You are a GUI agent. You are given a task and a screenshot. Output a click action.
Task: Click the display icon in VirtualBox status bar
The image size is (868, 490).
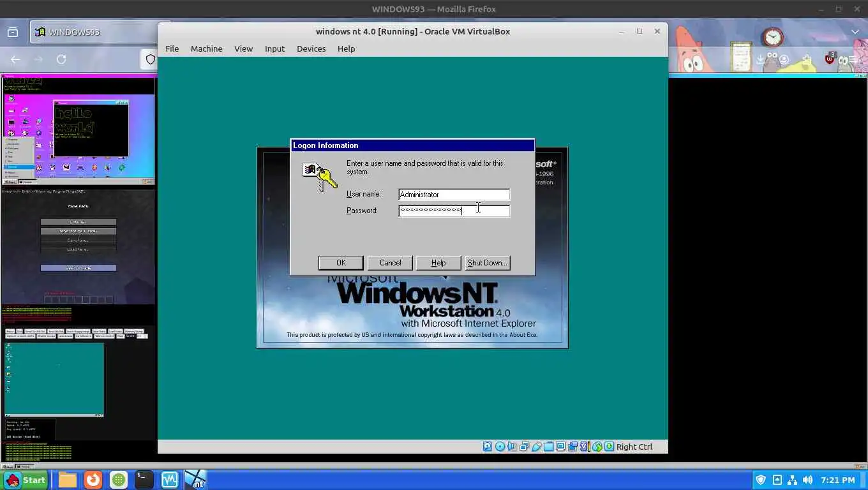click(x=560, y=447)
